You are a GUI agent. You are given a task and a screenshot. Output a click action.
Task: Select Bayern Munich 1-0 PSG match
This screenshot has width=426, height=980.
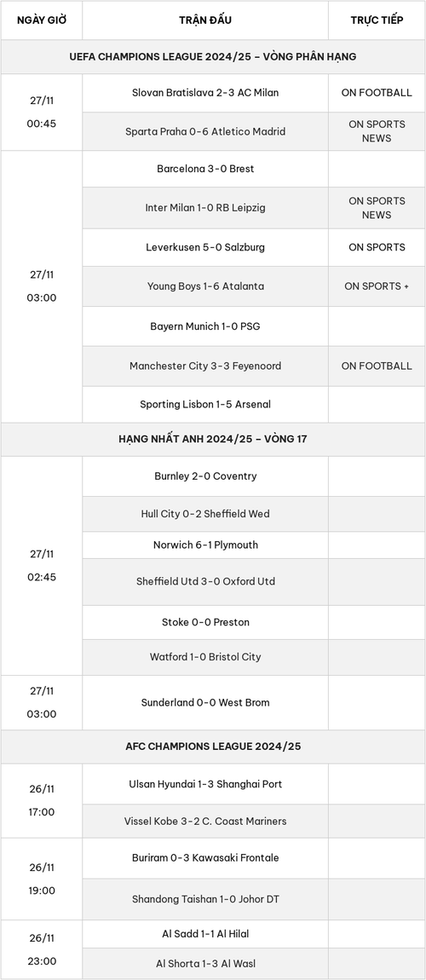[204, 326]
